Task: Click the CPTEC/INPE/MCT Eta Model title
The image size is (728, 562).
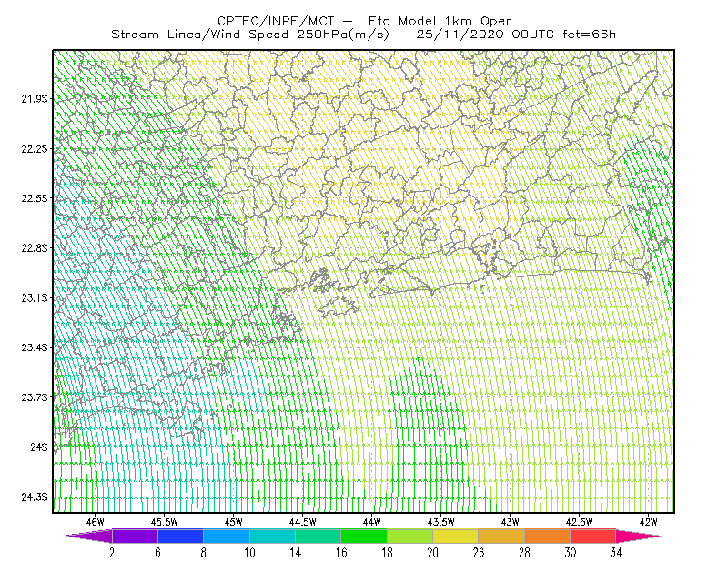Action: point(364,21)
